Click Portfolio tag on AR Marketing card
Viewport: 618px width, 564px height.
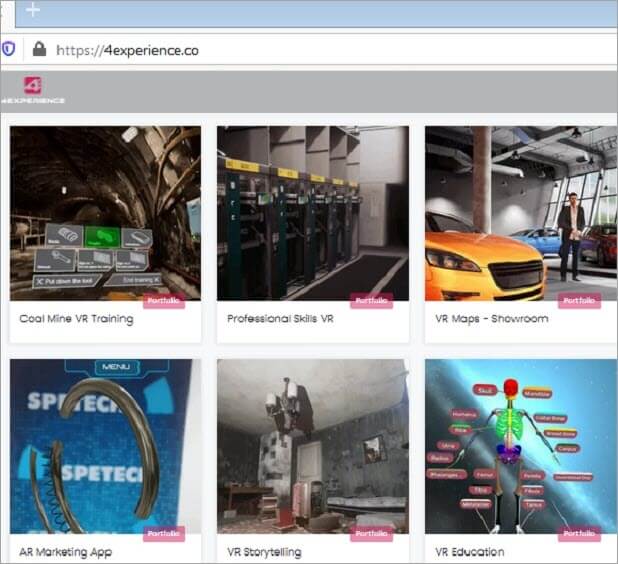click(x=164, y=534)
